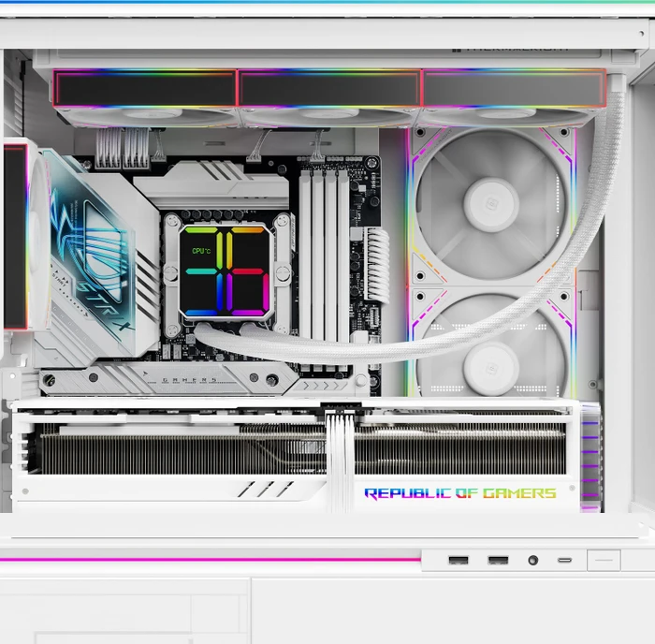Click the lower side fan's center hub
The width and height of the screenshot is (655, 644).
click(491, 369)
